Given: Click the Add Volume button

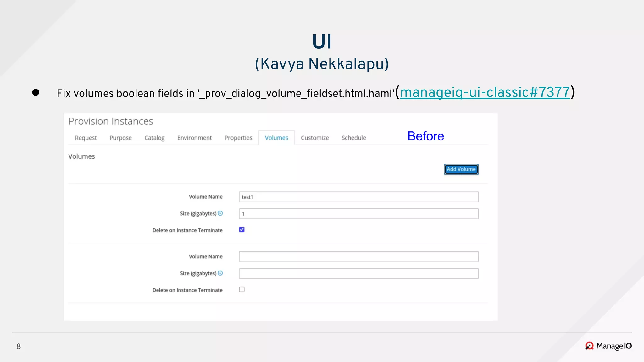Looking at the screenshot, I should [461, 169].
